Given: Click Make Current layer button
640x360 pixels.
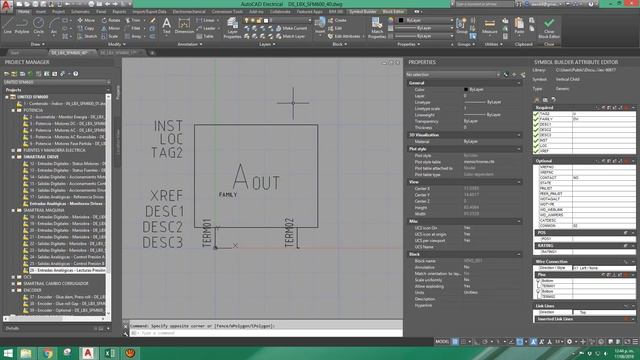Looking at the screenshot, I should 292,28.
